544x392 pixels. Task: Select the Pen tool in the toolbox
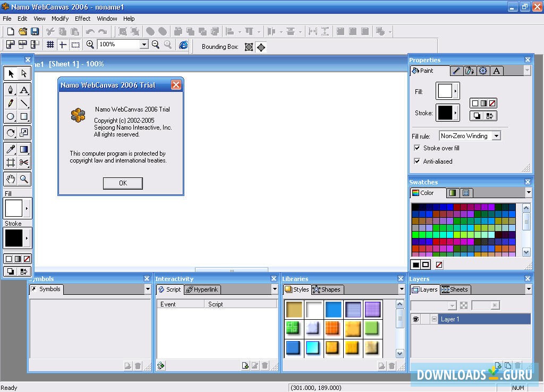[11, 90]
